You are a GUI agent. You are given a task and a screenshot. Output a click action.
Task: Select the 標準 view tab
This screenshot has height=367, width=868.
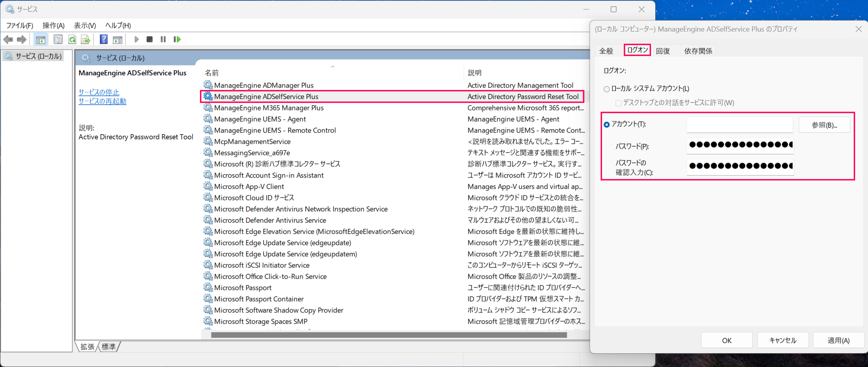pos(109,346)
